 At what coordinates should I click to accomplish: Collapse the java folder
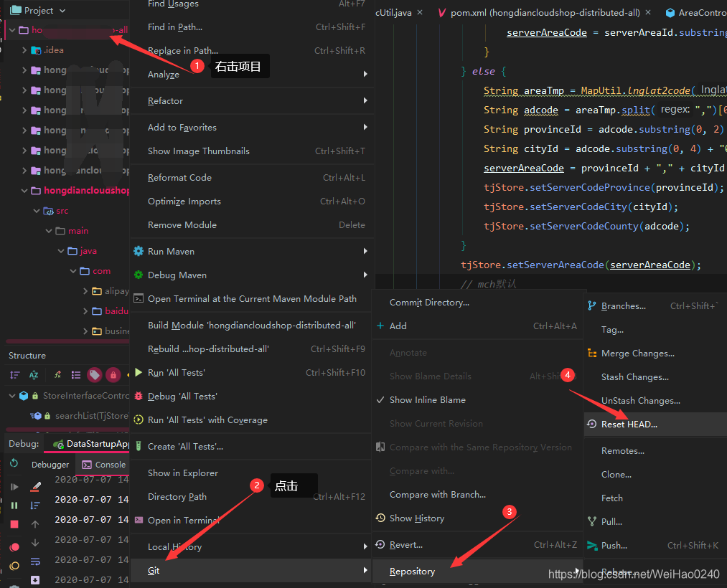(x=61, y=251)
